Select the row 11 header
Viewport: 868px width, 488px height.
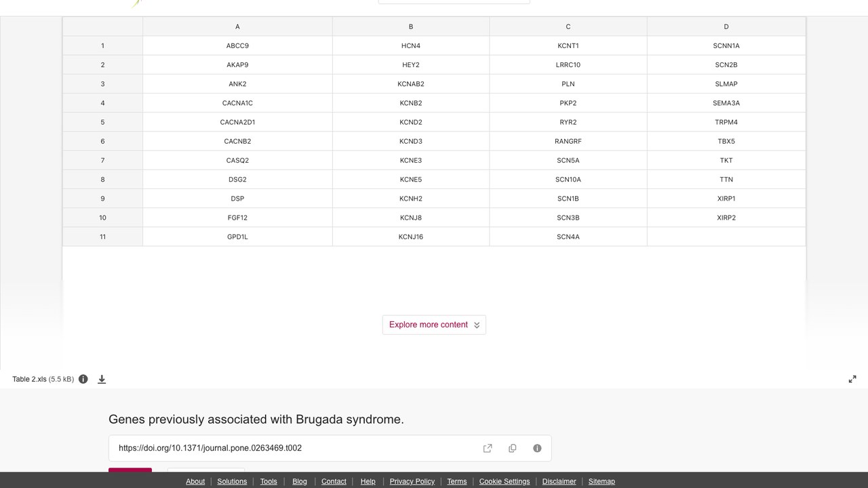(103, 237)
